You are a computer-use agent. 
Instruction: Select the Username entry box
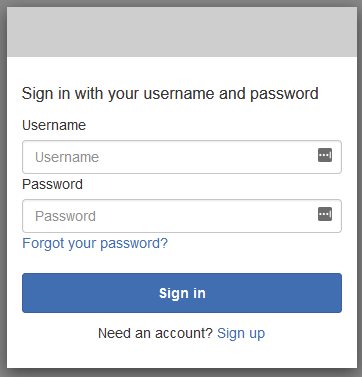[x=182, y=157]
